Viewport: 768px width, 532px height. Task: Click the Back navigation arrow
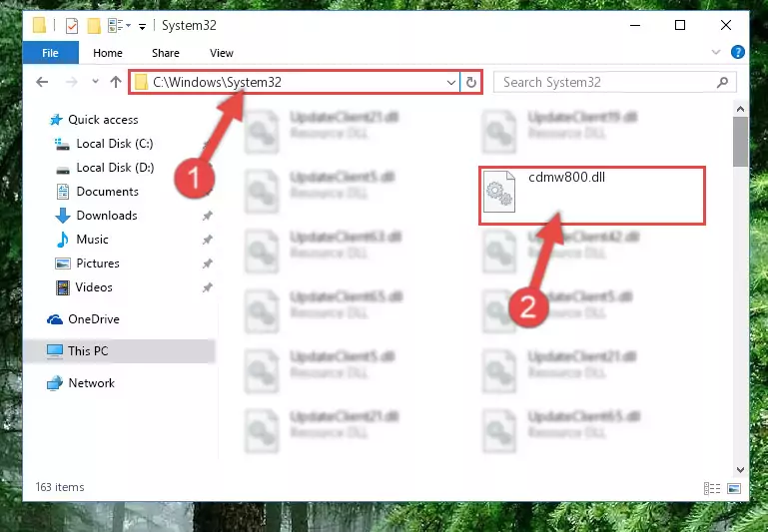[x=42, y=82]
